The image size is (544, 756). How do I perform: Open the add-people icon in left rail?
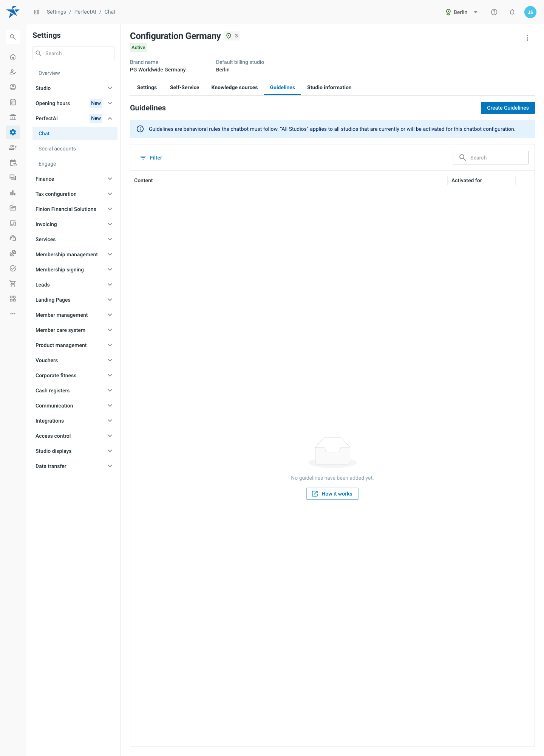pos(13,147)
